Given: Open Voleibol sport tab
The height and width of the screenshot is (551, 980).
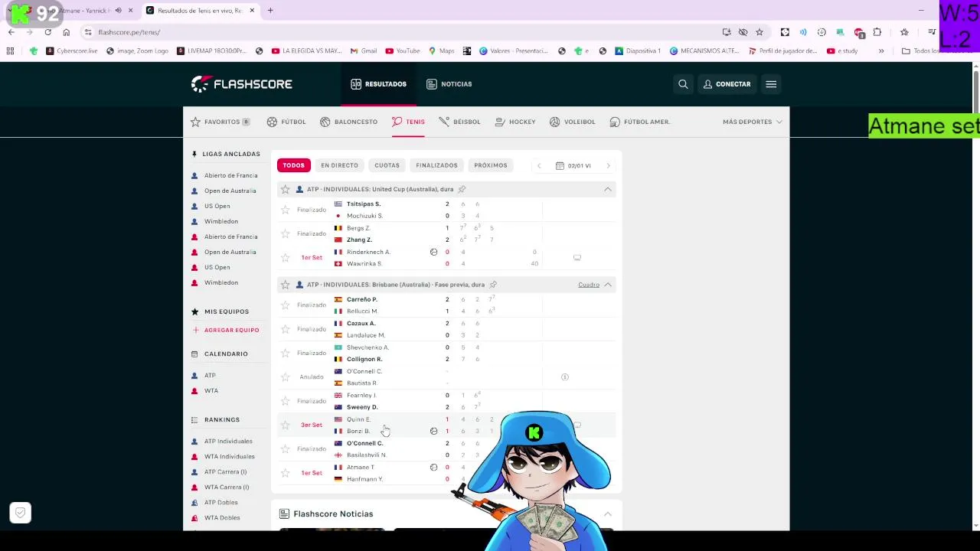Looking at the screenshot, I should click(572, 122).
